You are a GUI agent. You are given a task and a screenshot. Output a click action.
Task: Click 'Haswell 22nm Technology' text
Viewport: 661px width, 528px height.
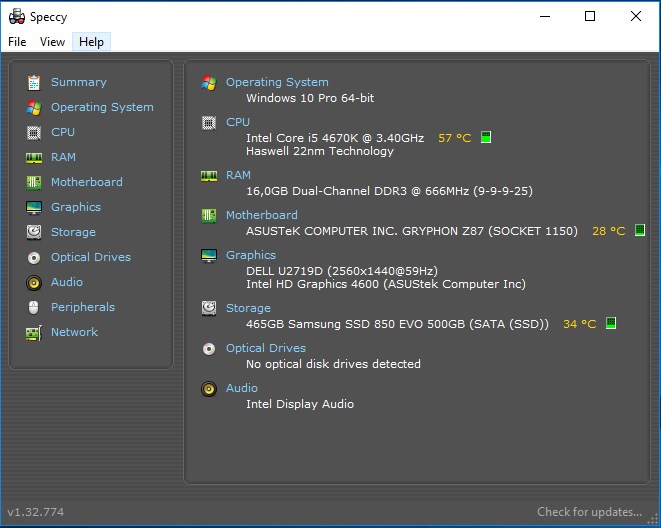tap(320, 151)
